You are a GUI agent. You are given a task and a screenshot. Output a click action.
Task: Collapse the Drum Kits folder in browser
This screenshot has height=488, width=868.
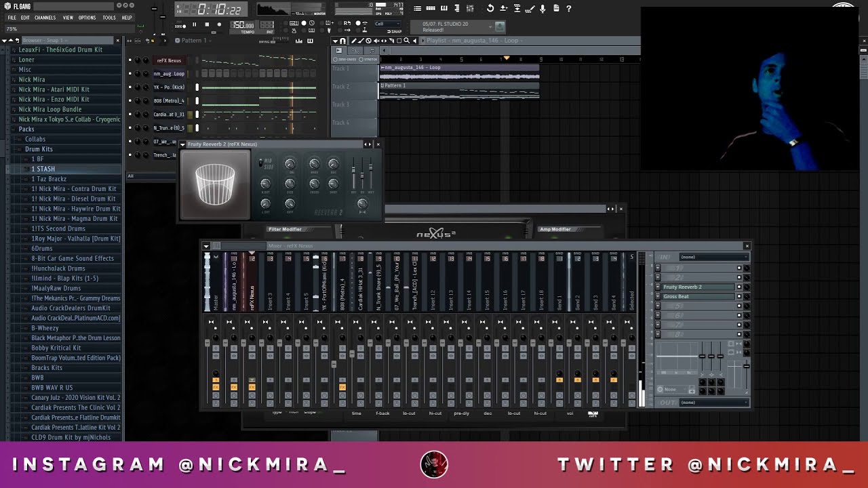[39, 149]
